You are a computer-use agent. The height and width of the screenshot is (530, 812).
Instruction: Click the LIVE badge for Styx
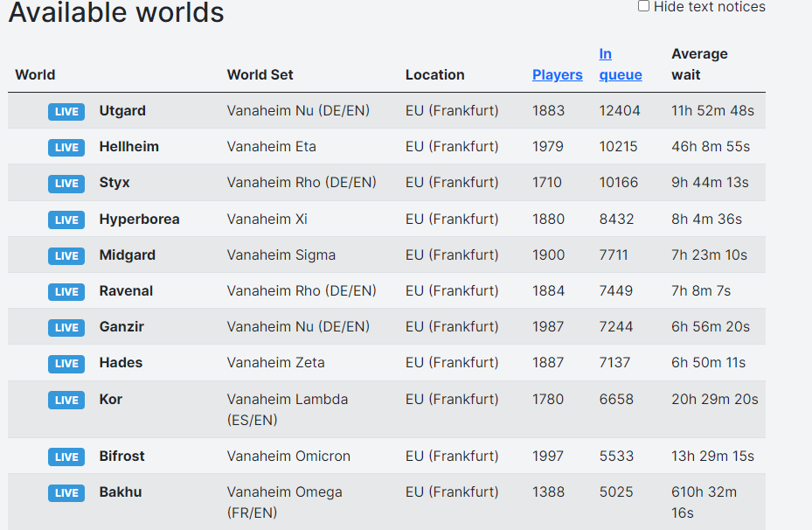[66, 183]
